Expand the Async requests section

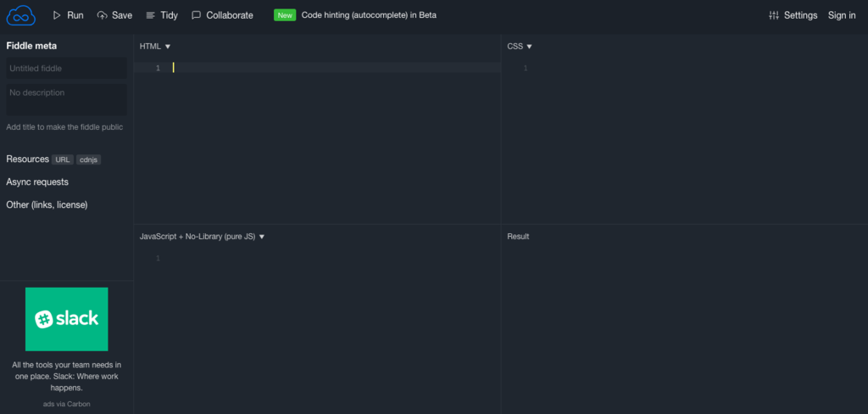click(37, 182)
